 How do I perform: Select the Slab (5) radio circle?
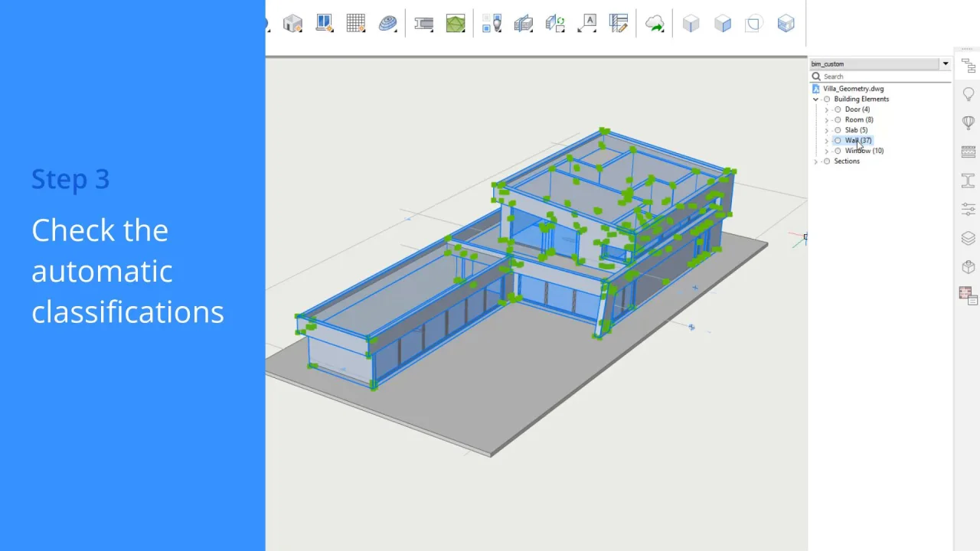click(x=838, y=130)
